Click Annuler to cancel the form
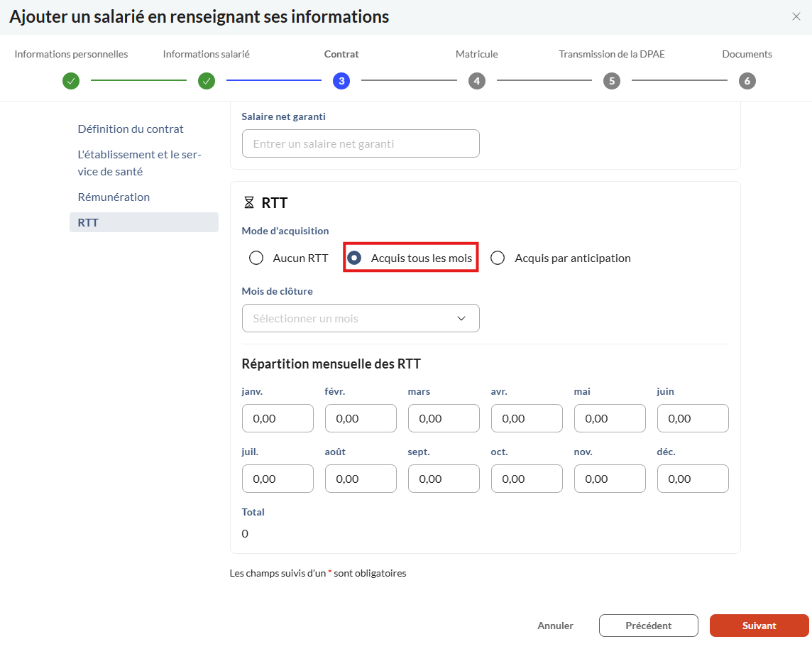Viewport: 812px width, 649px height. pos(555,626)
